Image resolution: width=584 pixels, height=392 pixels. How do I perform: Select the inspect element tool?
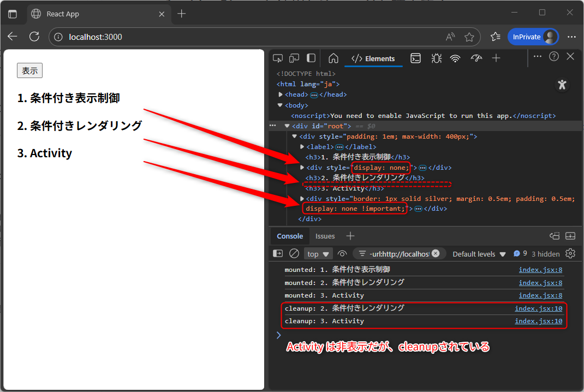pos(277,58)
